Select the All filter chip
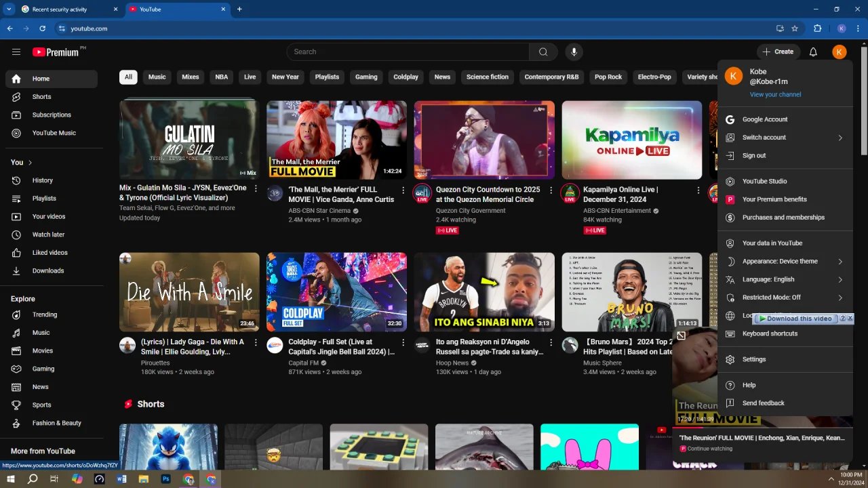 coord(128,77)
